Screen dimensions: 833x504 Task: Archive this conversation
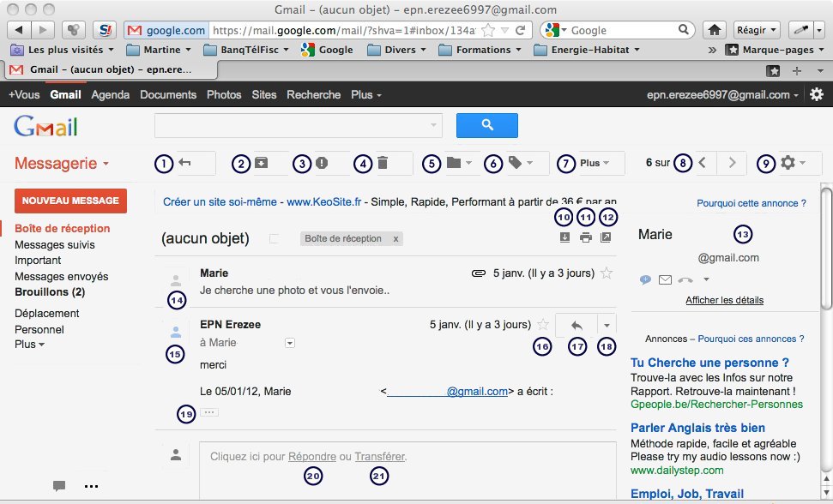point(261,163)
